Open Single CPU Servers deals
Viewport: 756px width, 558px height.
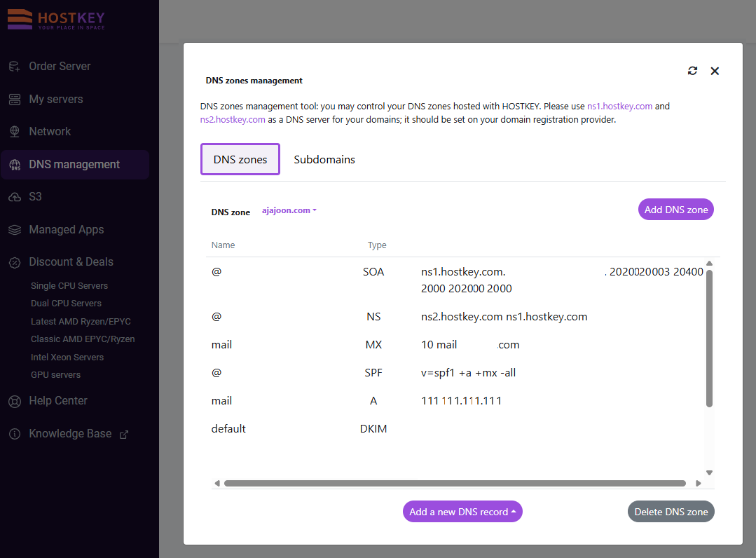tap(69, 286)
